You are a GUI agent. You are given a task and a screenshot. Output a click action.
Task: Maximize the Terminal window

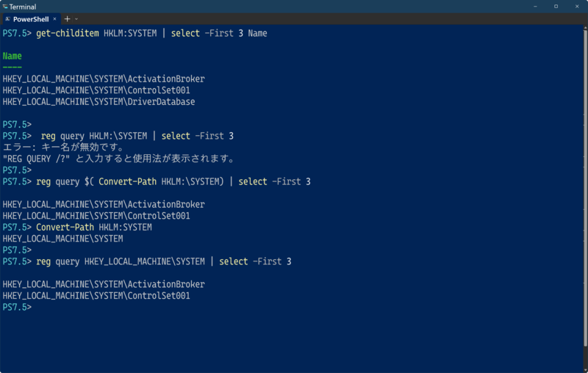(556, 7)
